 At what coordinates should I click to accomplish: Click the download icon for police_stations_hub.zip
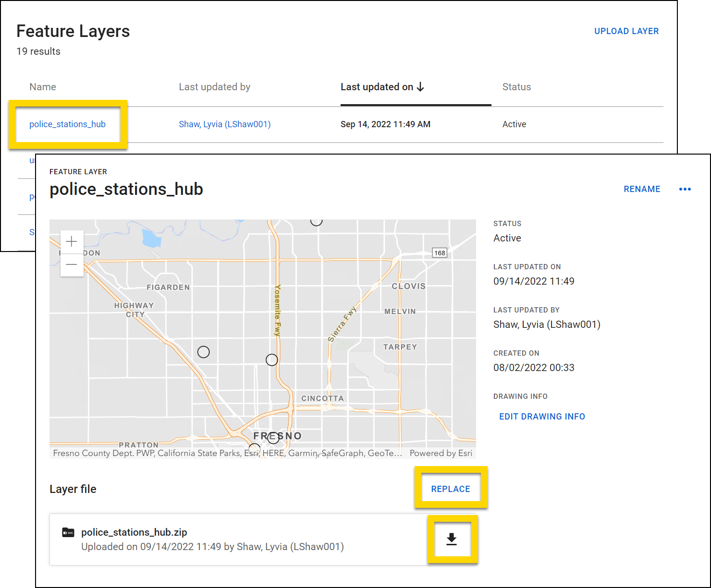pos(452,539)
